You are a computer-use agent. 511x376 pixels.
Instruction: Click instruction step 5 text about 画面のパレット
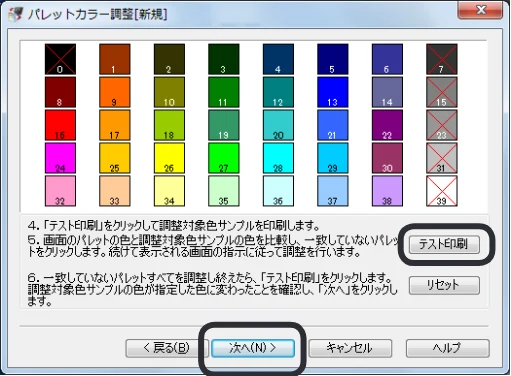[213, 246]
